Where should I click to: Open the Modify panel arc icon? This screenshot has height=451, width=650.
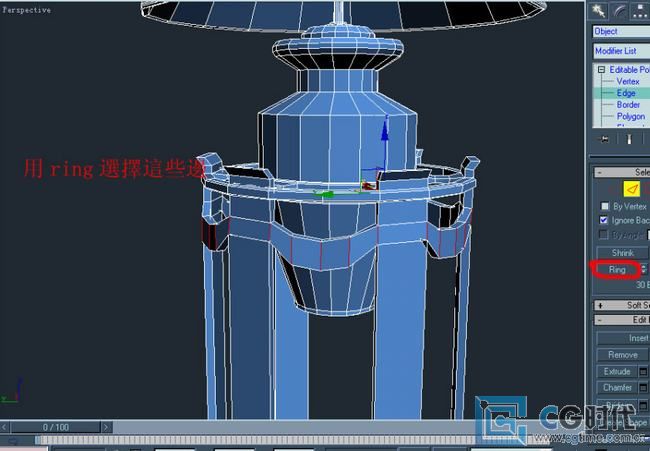tap(619, 11)
